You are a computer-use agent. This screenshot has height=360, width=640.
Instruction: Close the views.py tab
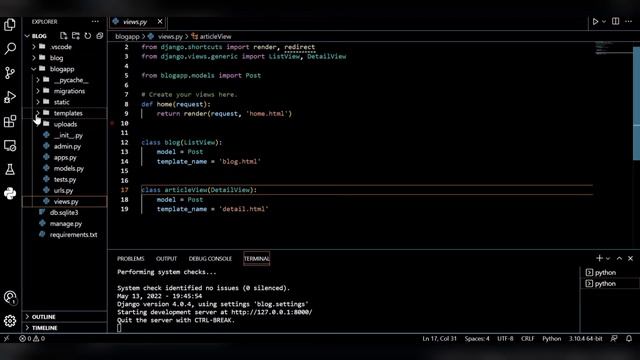(x=160, y=22)
